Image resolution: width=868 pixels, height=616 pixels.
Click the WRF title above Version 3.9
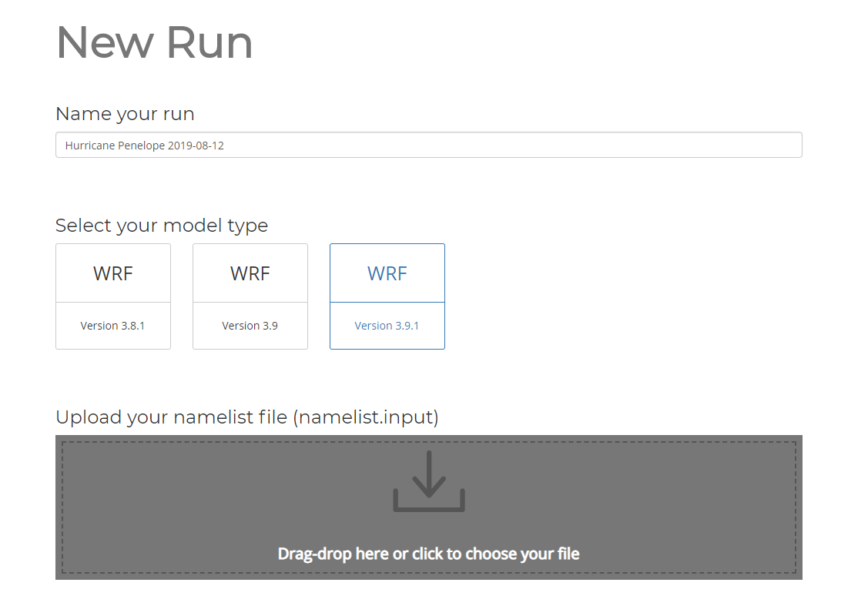point(250,273)
